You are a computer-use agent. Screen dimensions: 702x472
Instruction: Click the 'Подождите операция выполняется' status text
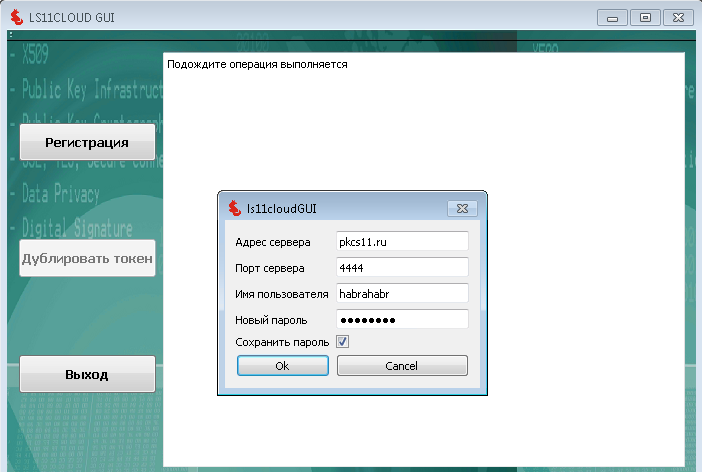click(257, 64)
